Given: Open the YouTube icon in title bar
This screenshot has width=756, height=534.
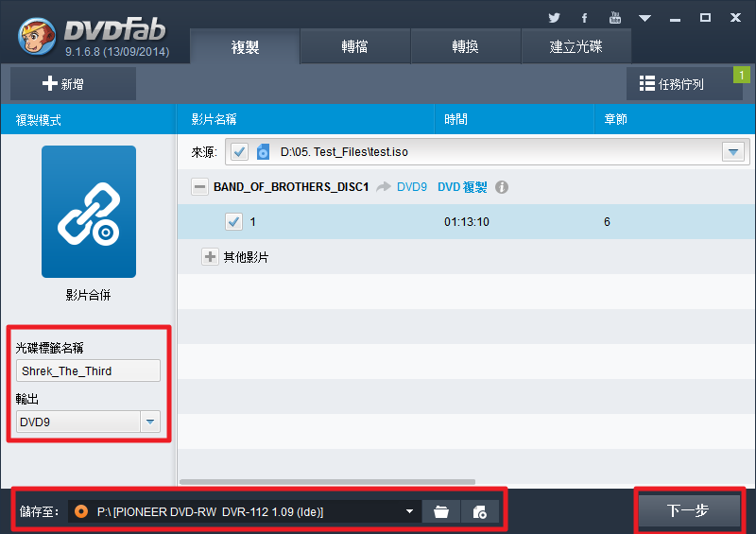Looking at the screenshot, I should 615,18.
